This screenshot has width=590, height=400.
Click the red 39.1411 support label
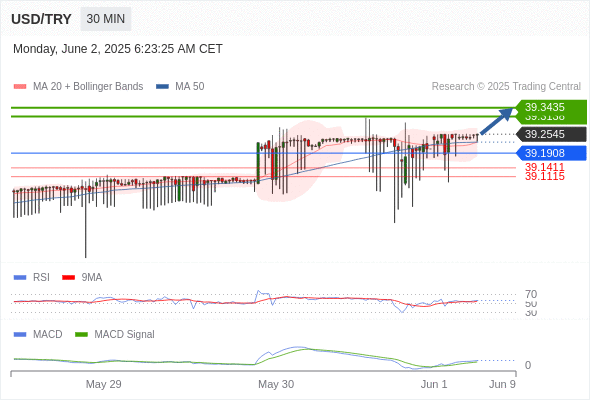[x=545, y=167]
